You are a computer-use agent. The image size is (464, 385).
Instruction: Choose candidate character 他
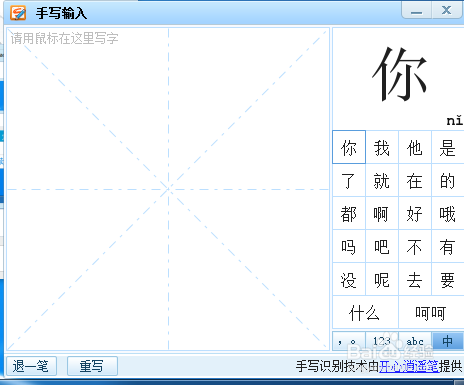tap(415, 147)
